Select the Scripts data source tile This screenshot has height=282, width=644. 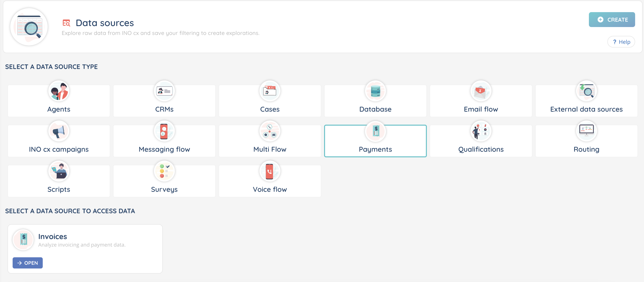(x=59, y=181)
